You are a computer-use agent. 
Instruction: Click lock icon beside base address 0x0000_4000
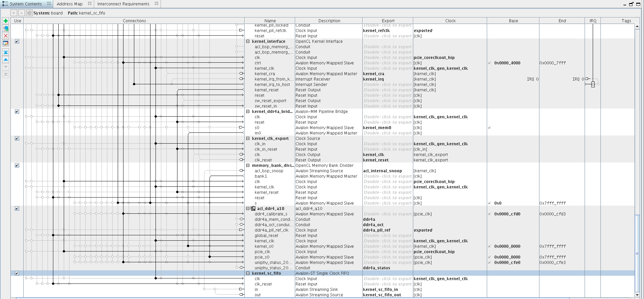coord(489,63)
